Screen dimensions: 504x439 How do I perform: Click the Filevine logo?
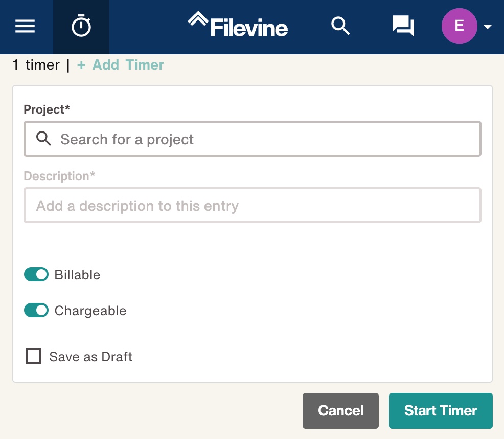[238, 26]
